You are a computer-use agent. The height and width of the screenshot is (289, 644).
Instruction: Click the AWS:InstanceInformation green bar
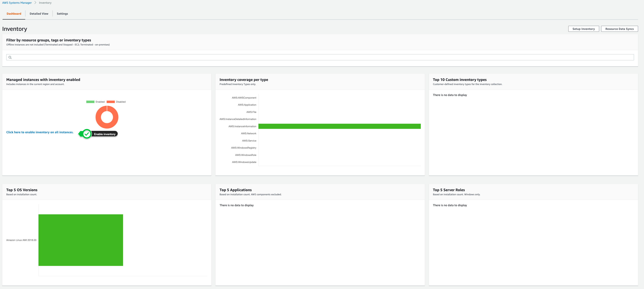340,126
